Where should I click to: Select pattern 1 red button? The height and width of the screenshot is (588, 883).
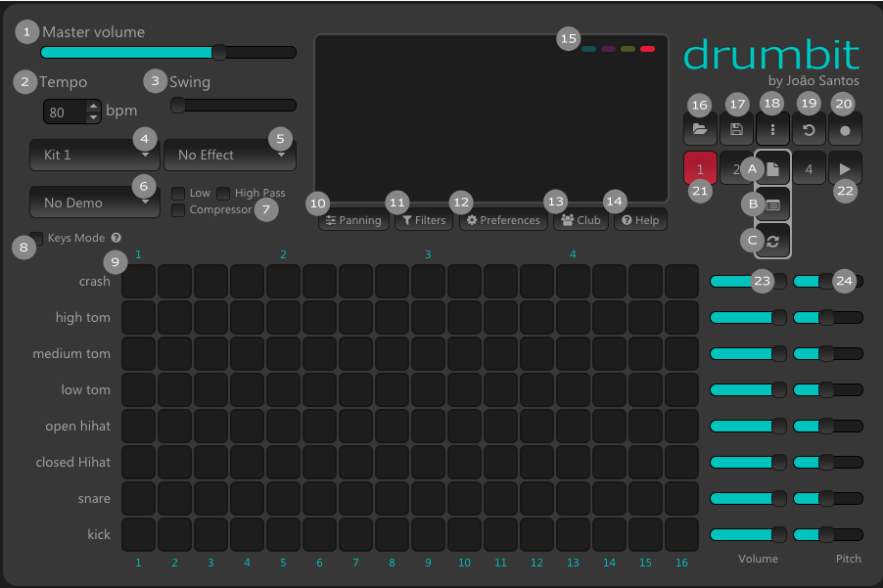700,168
